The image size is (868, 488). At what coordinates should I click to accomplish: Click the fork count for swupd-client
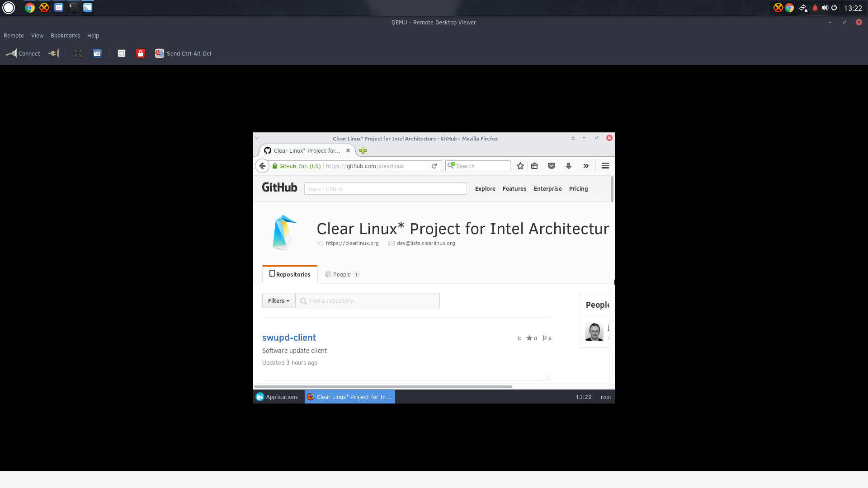coord(547,338)
